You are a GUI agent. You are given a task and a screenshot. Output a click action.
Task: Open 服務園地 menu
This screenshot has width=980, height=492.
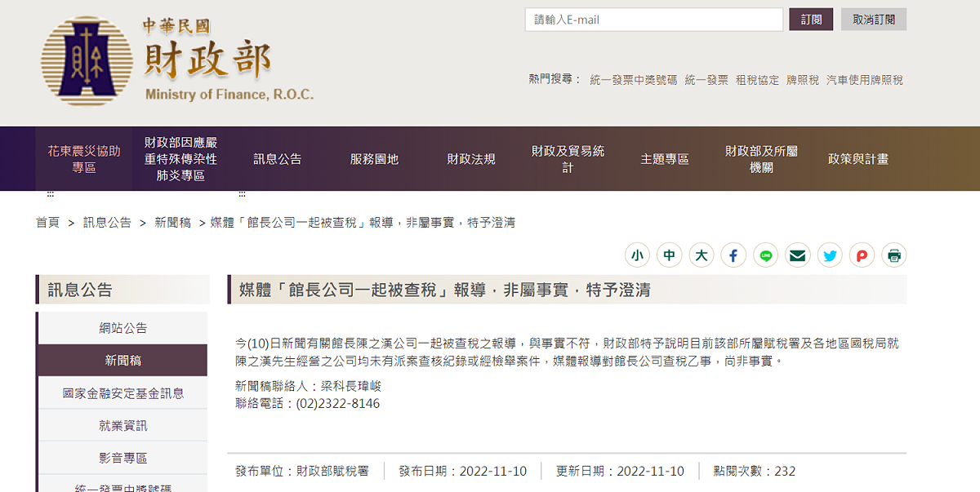point(374,159)
